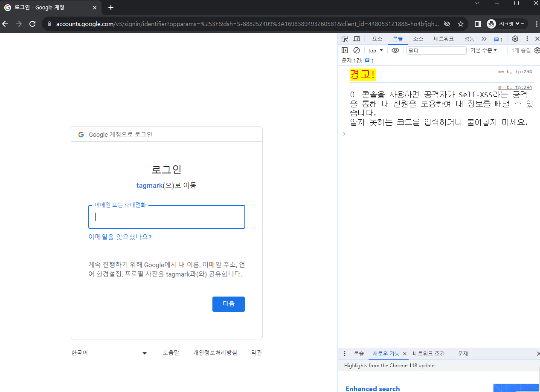
Task: Open the tab search chevron in title bar
Action: 478,3
